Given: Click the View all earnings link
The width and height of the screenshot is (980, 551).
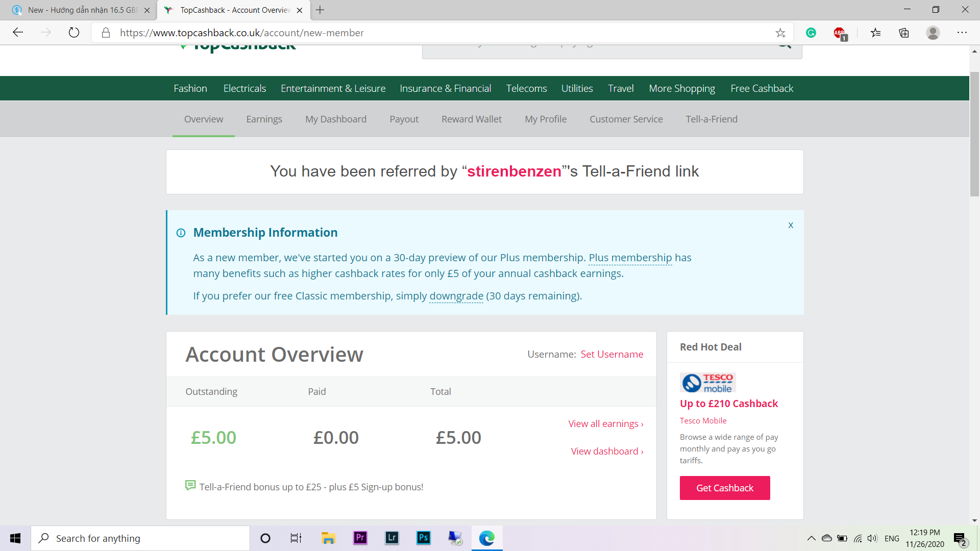Looking at the screenshot, I should click(606, 423).
